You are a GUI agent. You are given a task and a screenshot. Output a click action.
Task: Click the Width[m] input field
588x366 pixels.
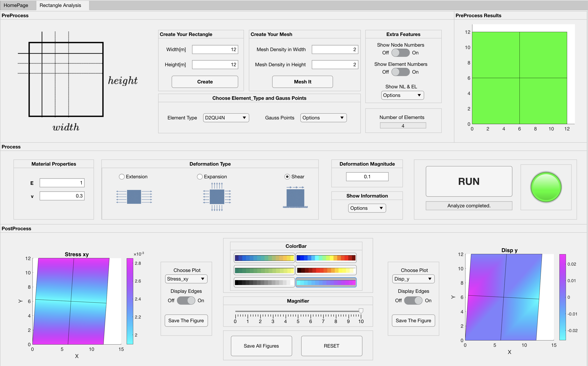[215, 49]
